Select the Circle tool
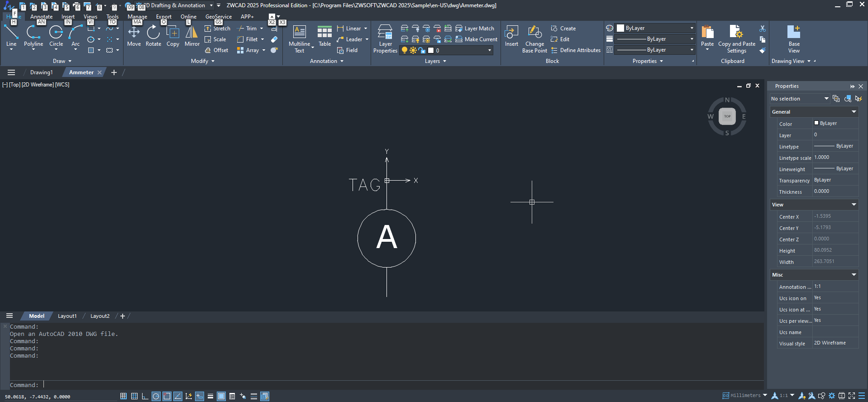The width and height of the screenshot is (868, 402). [56, 36]
